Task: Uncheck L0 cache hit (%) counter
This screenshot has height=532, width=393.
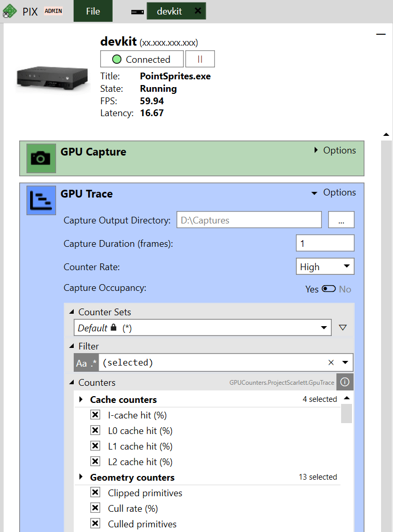Action: coord(95,430)
